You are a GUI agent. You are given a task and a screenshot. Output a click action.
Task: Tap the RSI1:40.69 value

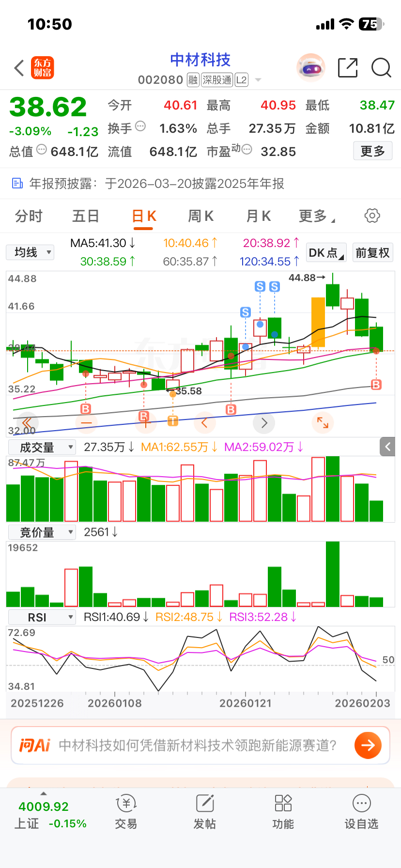click(x=117, y=617)
